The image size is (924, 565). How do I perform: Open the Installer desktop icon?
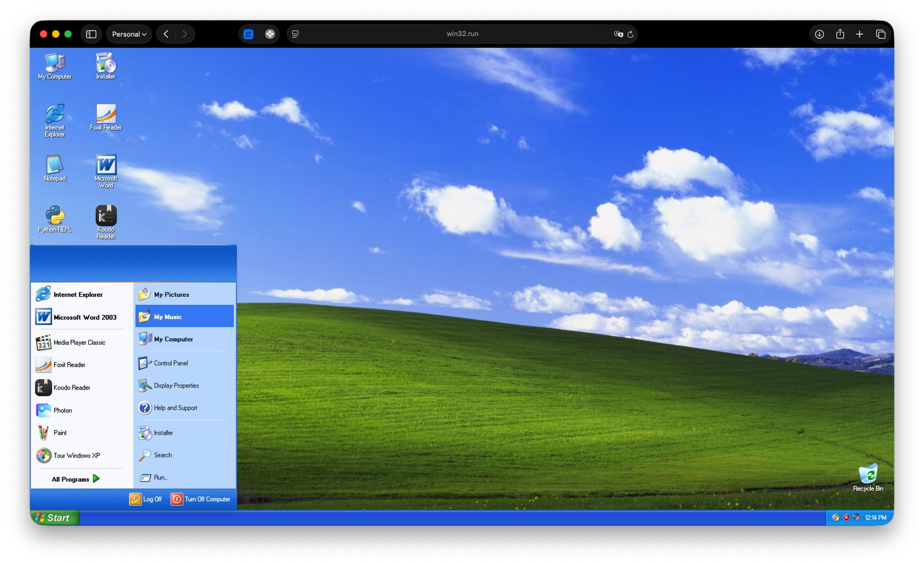tap(106, 66)
